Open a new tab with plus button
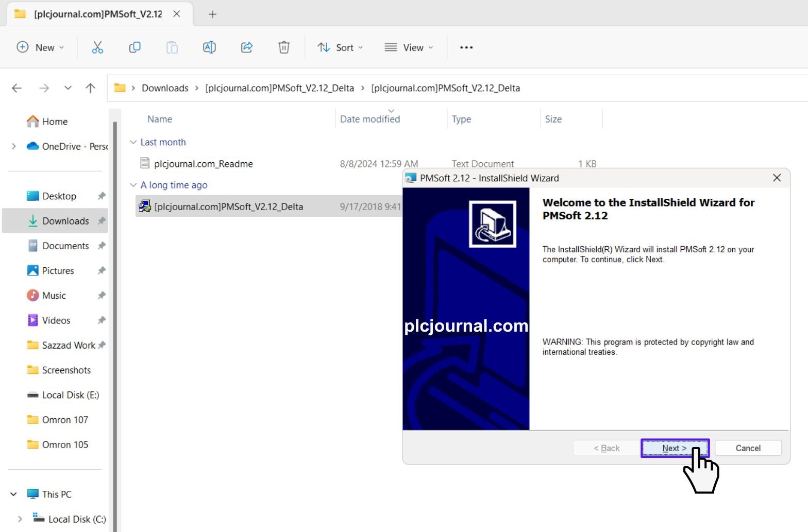808x532 pixels. pyautogui.click(x=212, y=14)
